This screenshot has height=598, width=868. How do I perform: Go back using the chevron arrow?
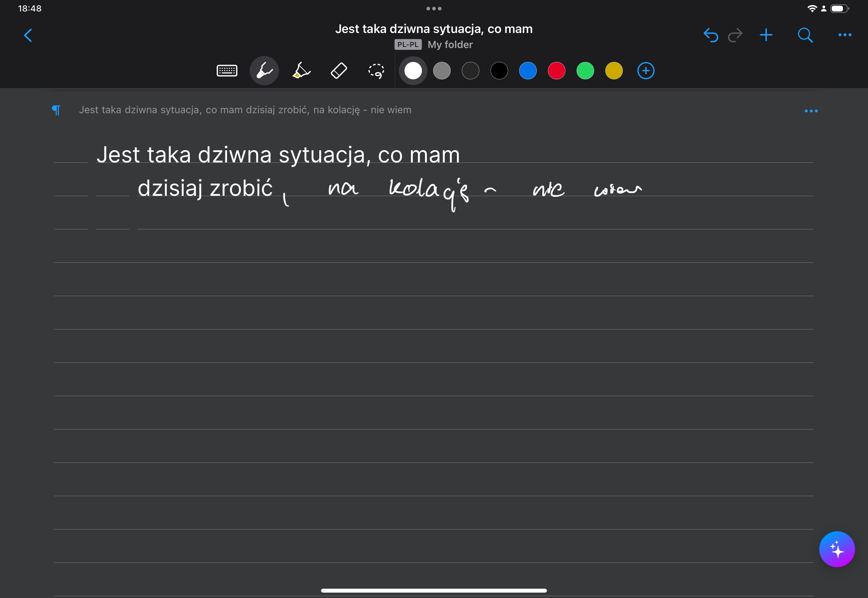[28, 35]
